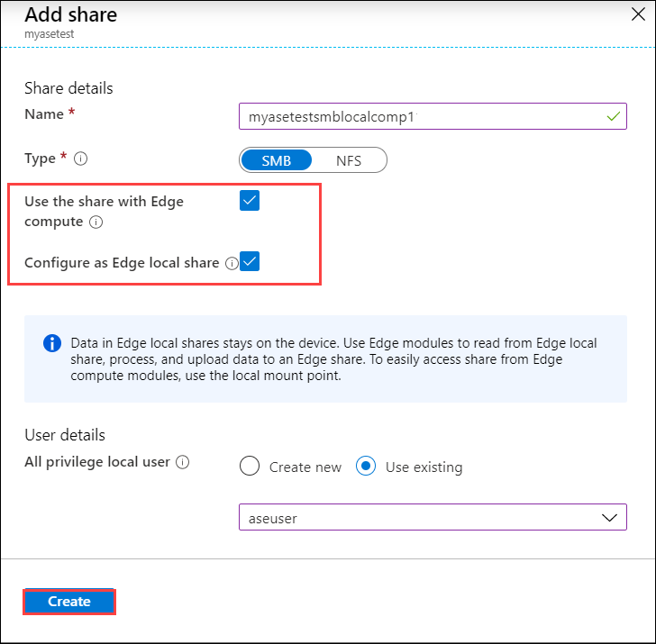
Task: Click the info icon beside All privilege local user
Action: pos(182,462)
